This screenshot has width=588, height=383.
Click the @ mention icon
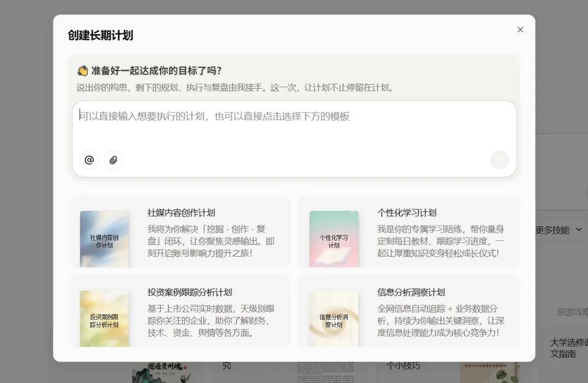point(89,160)
